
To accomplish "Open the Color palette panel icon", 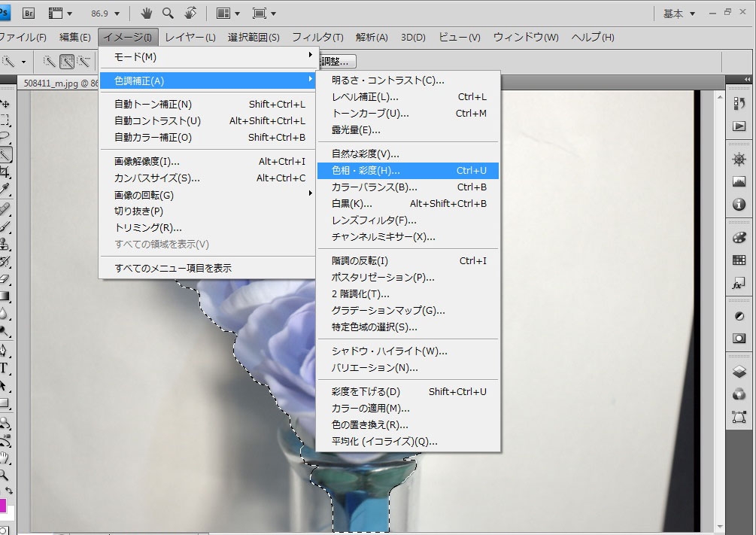I will [739, 237].
